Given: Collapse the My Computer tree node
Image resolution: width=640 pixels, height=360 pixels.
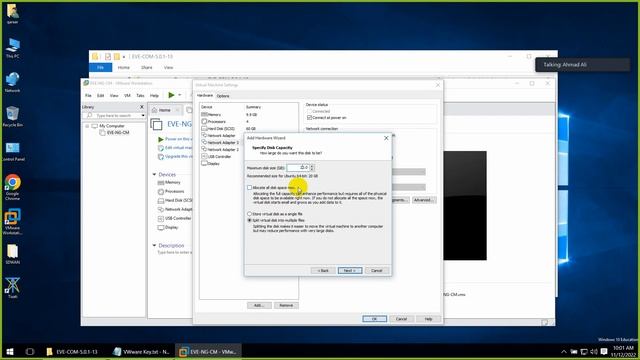Looking at the screenshot, I should point(87,126).
